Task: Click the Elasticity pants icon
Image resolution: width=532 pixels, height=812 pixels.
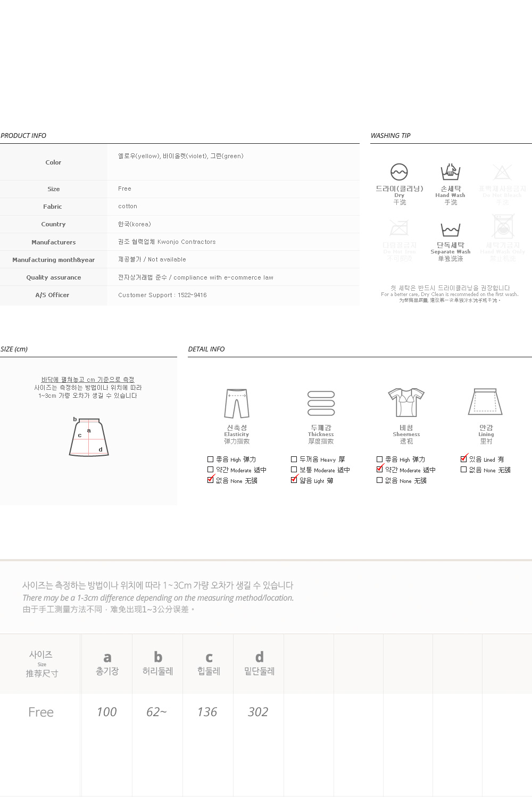Action: click(x=237, y=404)
